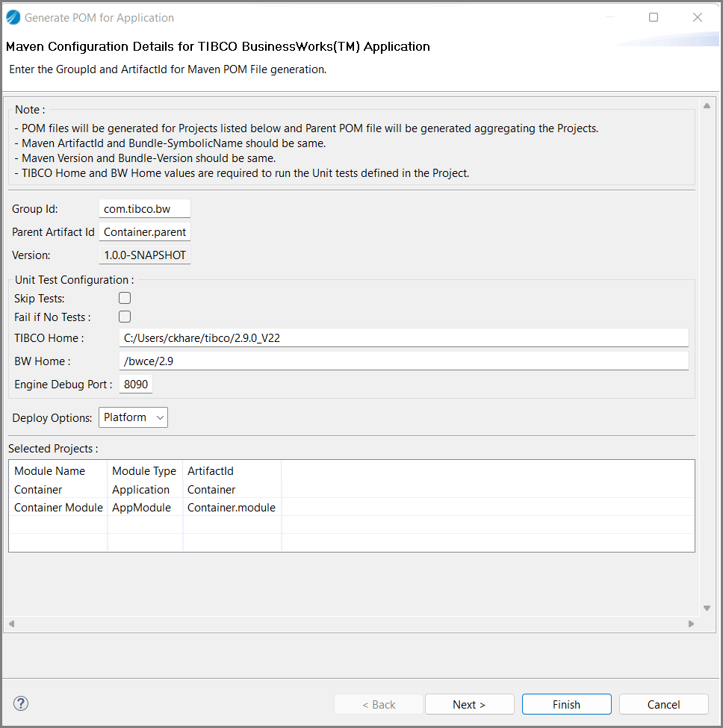Select the TIBCO Home path field
This screenshot has height=728, width=723.
(403, 338)
